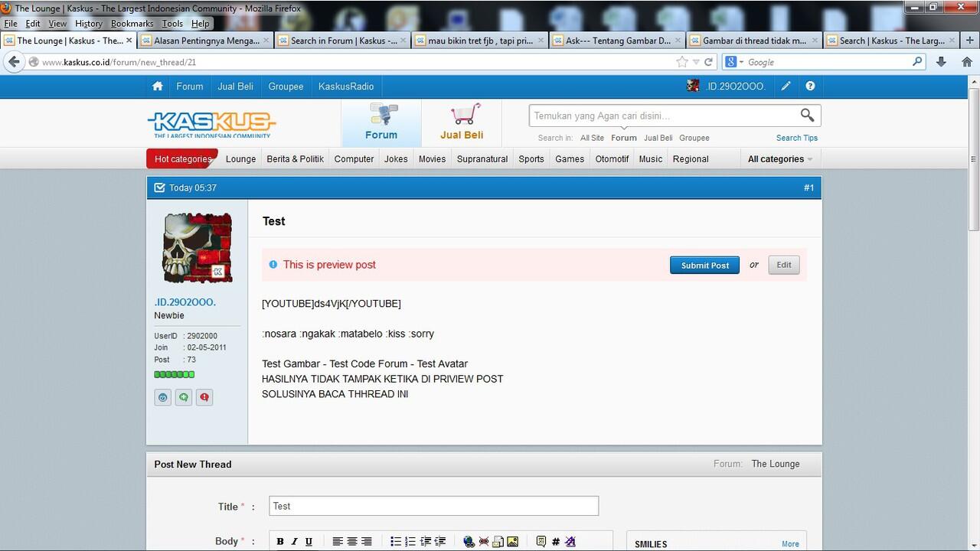Open Google search engine dropdown
This screenshot has width=980, height=551.
(x=734, y=62)
